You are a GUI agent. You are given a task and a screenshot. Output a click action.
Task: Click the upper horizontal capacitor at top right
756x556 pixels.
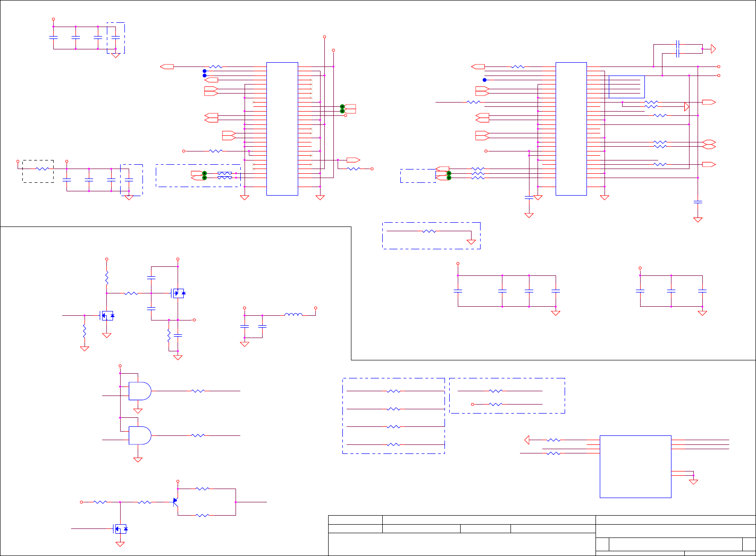pos(678,44)
